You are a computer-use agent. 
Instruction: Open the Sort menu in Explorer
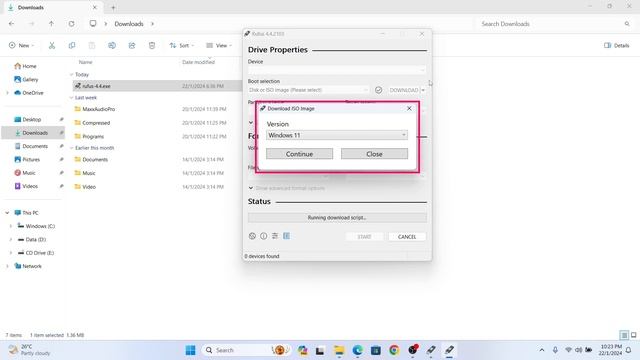(182, 45)
